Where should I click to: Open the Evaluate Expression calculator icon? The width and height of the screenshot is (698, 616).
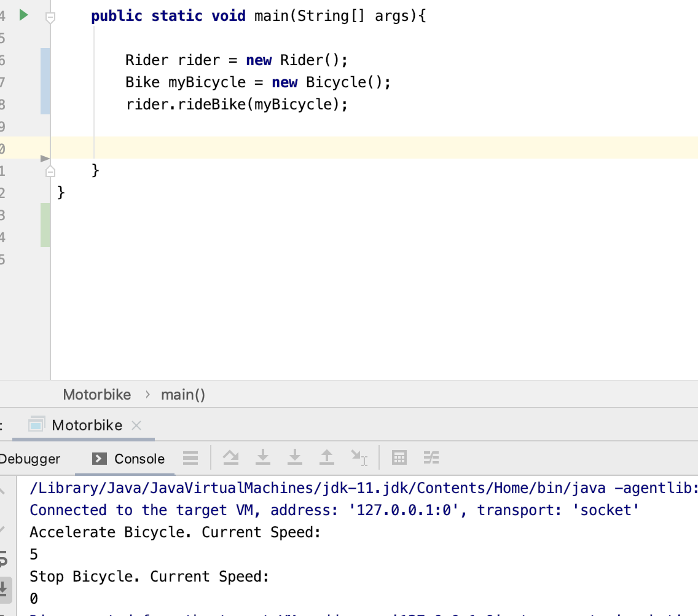399,458
